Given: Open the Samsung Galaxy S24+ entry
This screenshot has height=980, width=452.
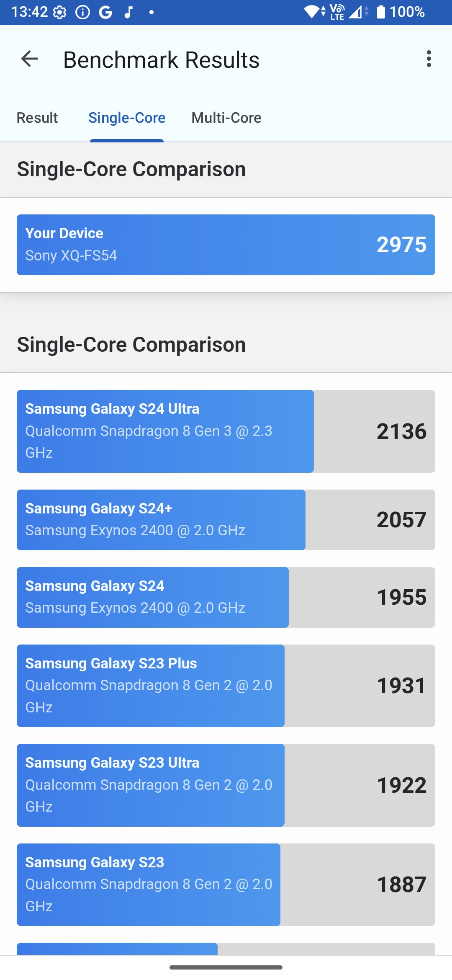Looking at the screenshot, I should [x=226, y=520].
